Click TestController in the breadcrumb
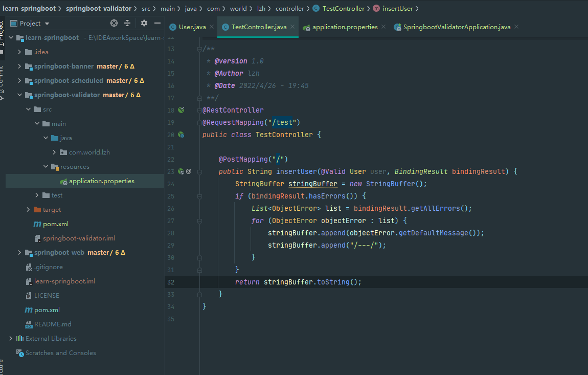The image size is (588, 375). 343,8
